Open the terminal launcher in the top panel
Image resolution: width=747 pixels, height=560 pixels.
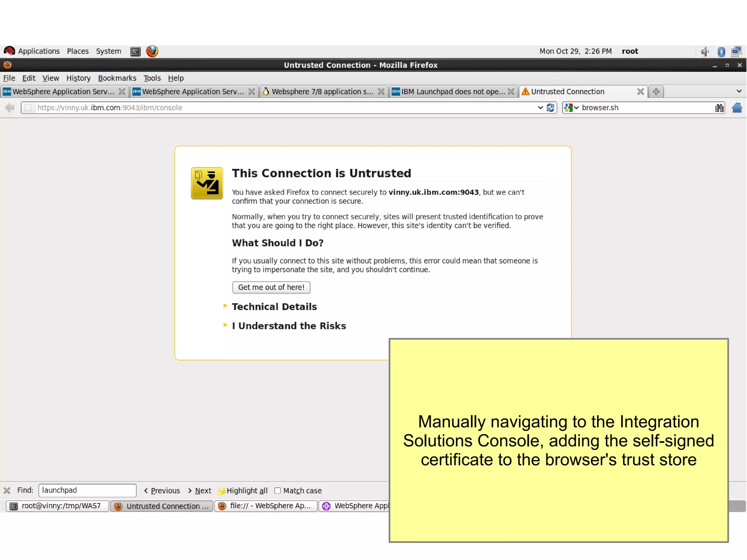[135, 51]
